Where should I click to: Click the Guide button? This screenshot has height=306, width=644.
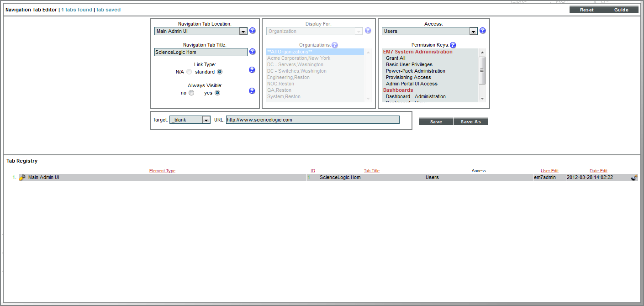[x=621, y=10]
